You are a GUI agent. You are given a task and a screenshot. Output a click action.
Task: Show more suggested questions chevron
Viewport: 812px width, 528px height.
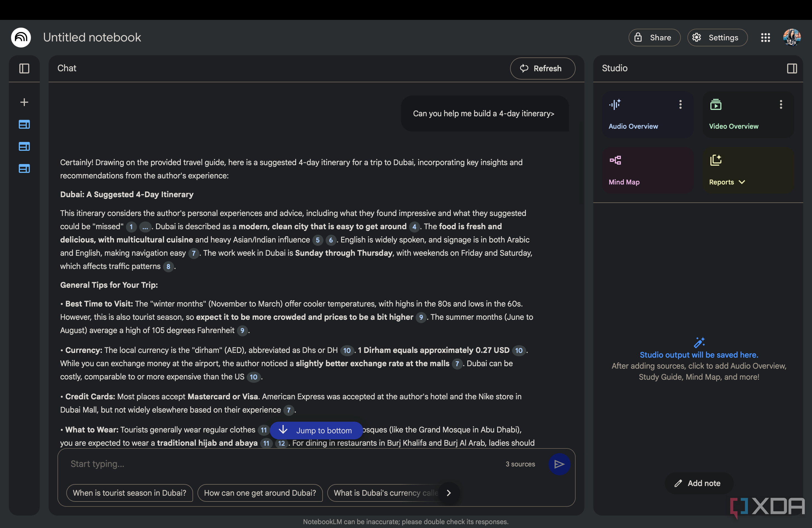coord(449,493)
